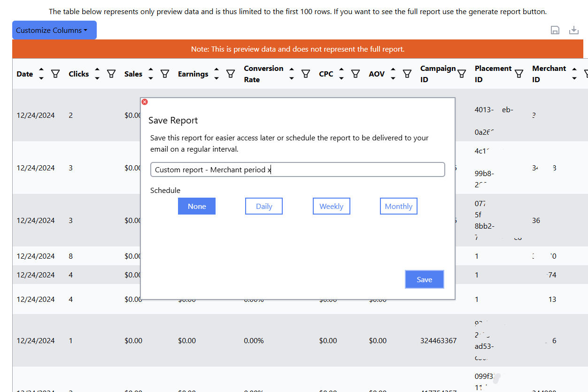588x392 pixels.
Task: Click the report name input field
Action: (x=298, y=169)
